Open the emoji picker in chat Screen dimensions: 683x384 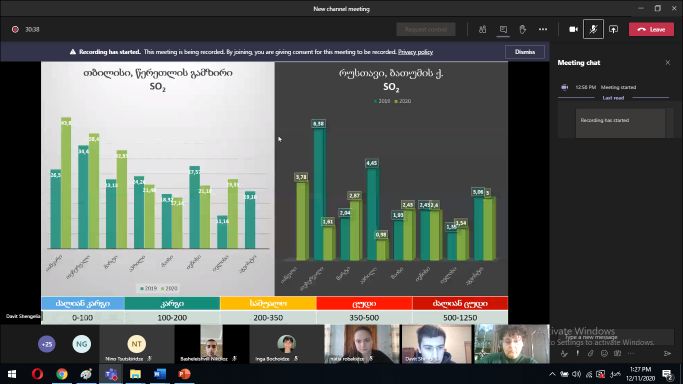click(x=604, y=354)
